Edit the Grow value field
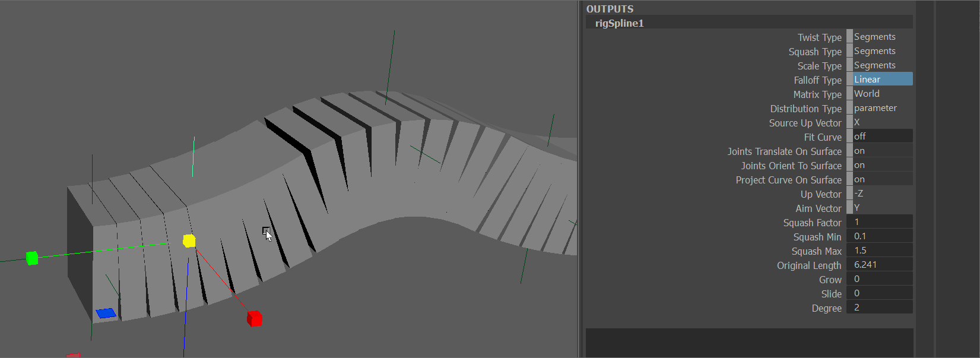The image size is (980, 358). tap(880, 279)
